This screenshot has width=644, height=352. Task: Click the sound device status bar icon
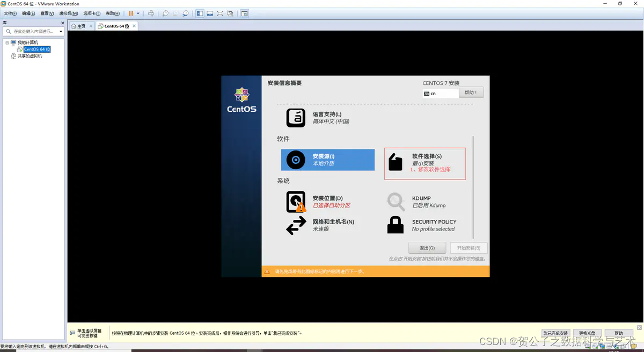[616, 347]
